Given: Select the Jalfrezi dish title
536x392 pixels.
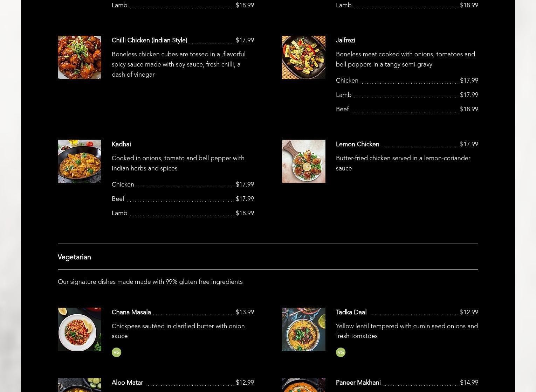Looking at the screenshot, I should pos(345,40).
